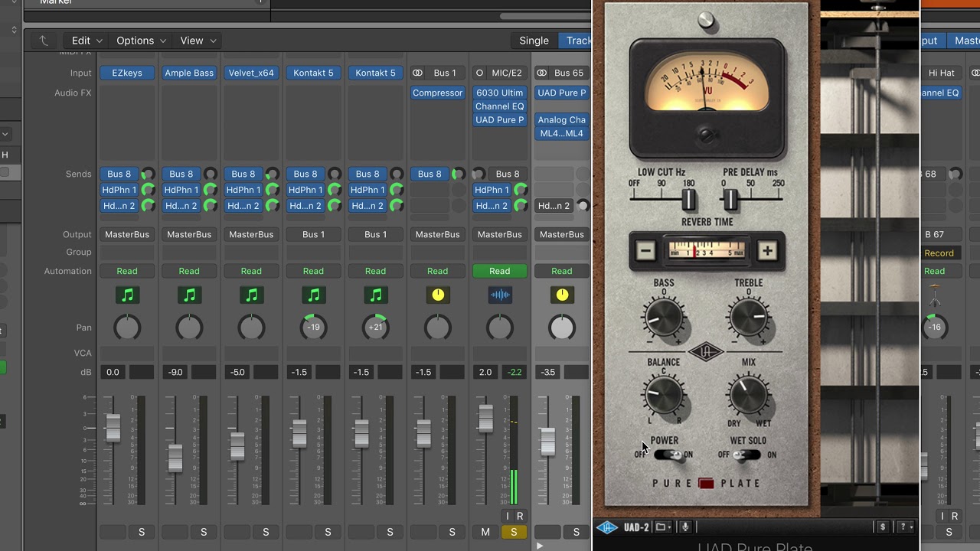Click the 0.0 dB value on EZkeys channel
The image size is (980, 551).
pos(113,372)
